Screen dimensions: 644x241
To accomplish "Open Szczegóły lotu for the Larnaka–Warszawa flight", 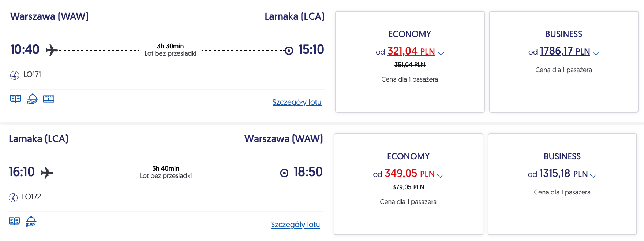I will [295, 225].
